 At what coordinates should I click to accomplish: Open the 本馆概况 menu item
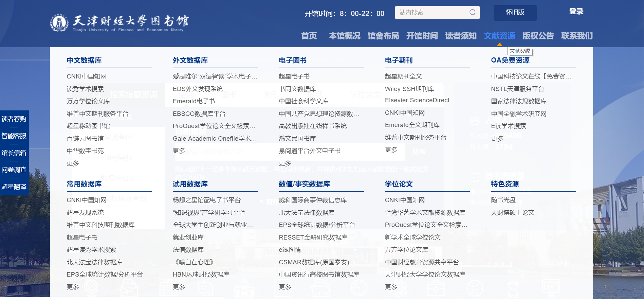tap(345, 36)
